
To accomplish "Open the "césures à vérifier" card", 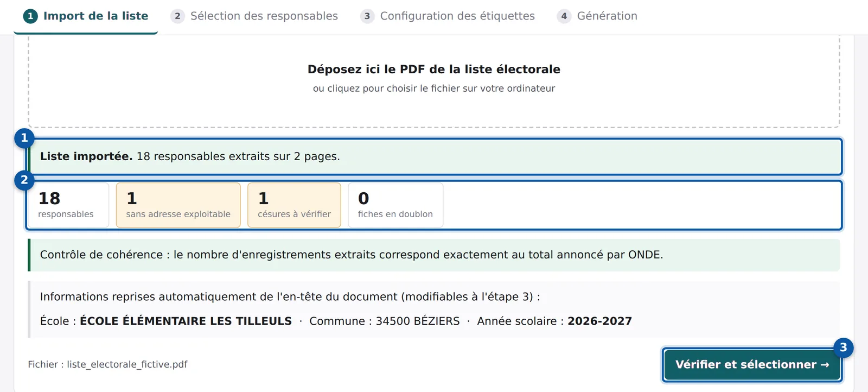I will [x=294, y=205].
